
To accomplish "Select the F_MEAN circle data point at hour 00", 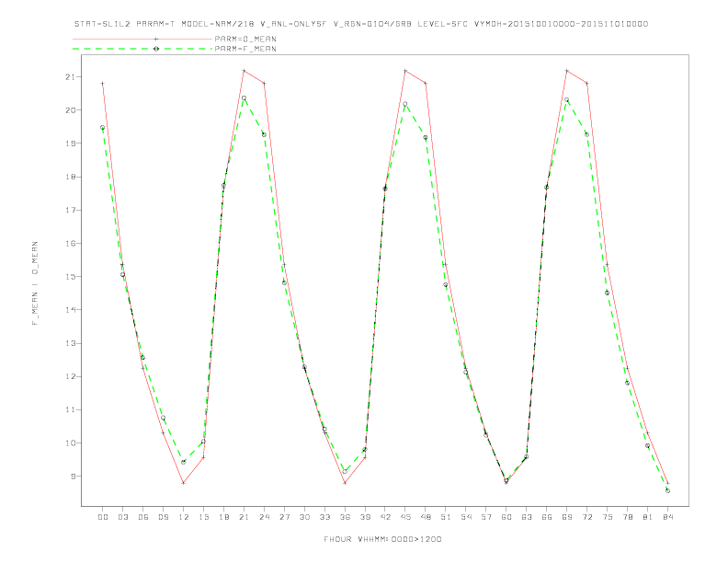I will pyautogui.click(x=103, y=127).
